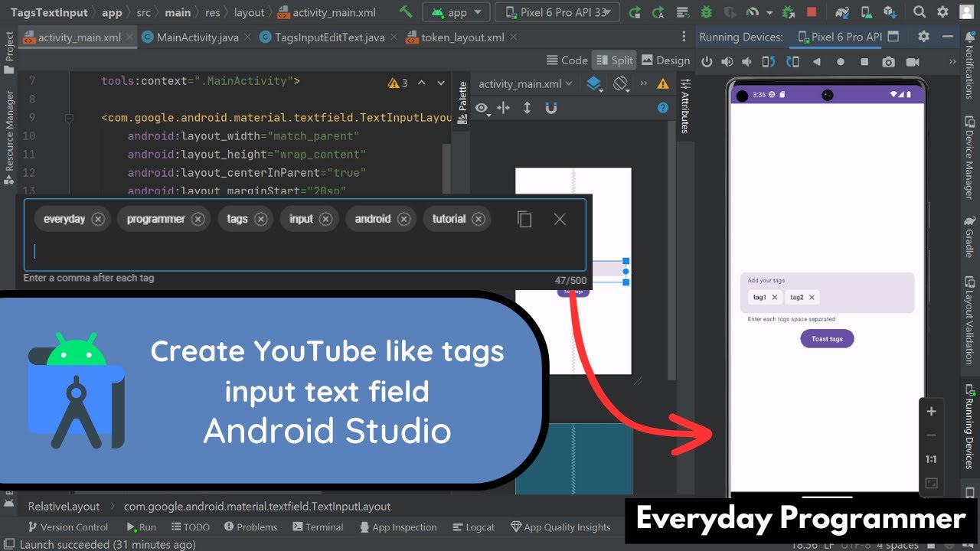Open the SDK Manager toolbar icon
The height and width of the screenshot is (551, 980).
coord(890,12)
